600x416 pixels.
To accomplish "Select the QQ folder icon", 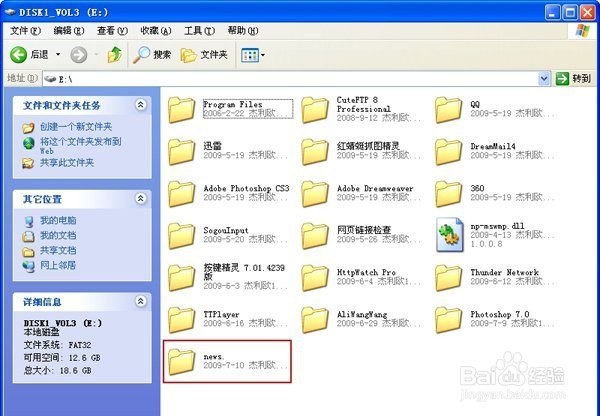I will [x=448, y=110].
